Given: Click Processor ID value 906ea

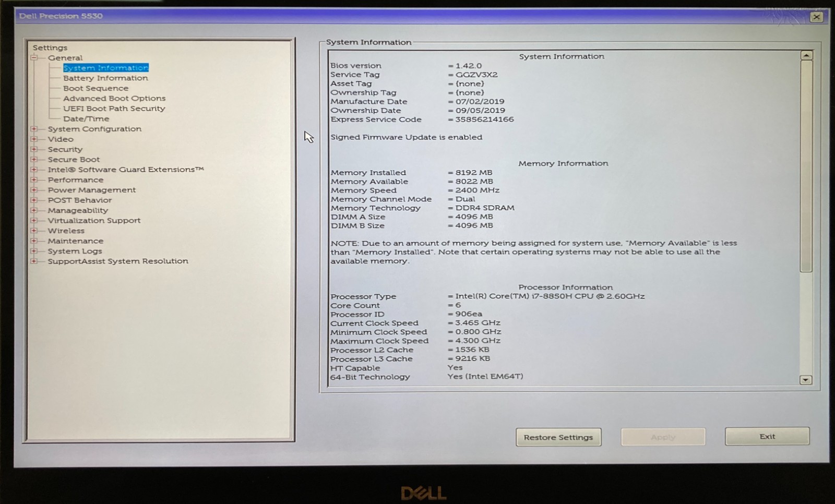Looking at the screenshot, I should point(469,314).
